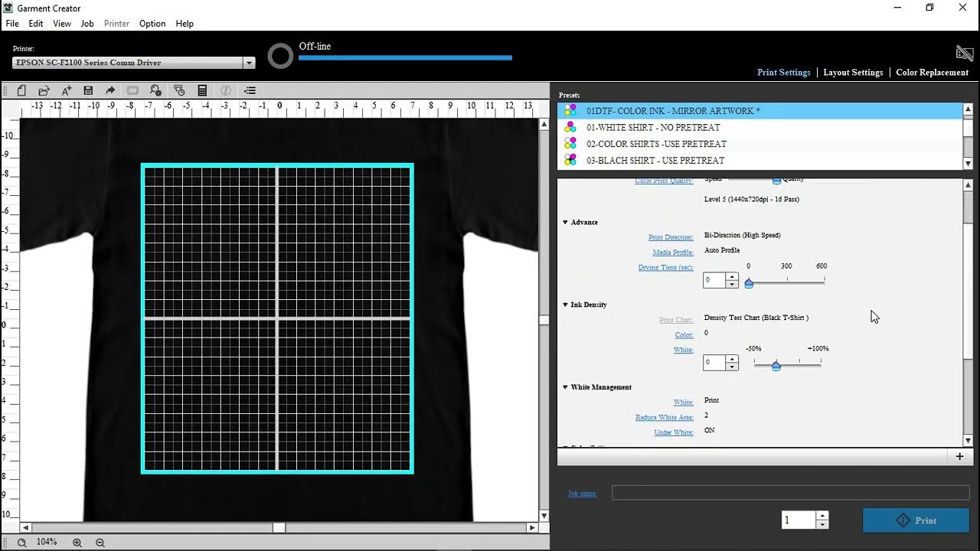Save the job with the floppy disk icon

pyautogui.click(x=88, y=90)
